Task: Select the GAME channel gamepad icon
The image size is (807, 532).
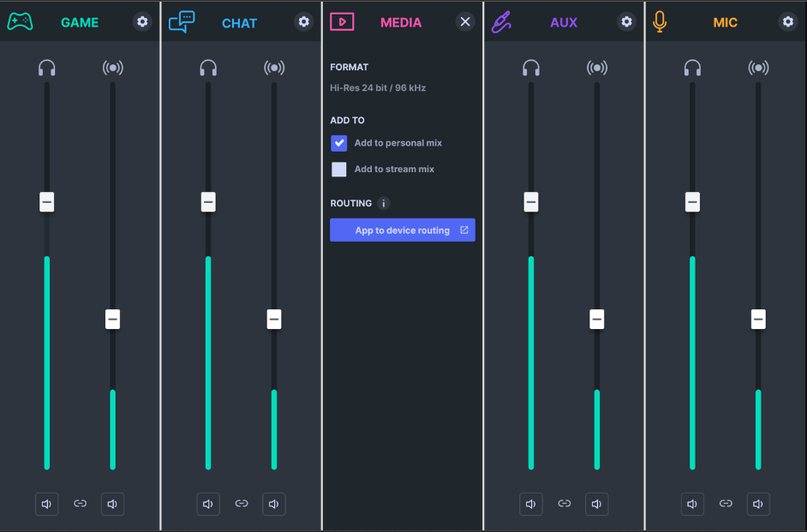Action: pyautogui.click(x=20, y=21)
